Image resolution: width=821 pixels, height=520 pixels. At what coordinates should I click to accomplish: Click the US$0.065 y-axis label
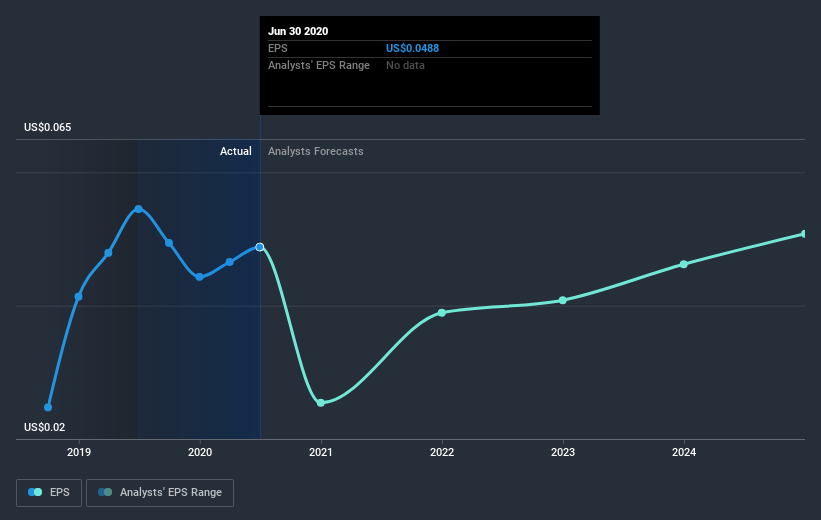tap(48, 127)
